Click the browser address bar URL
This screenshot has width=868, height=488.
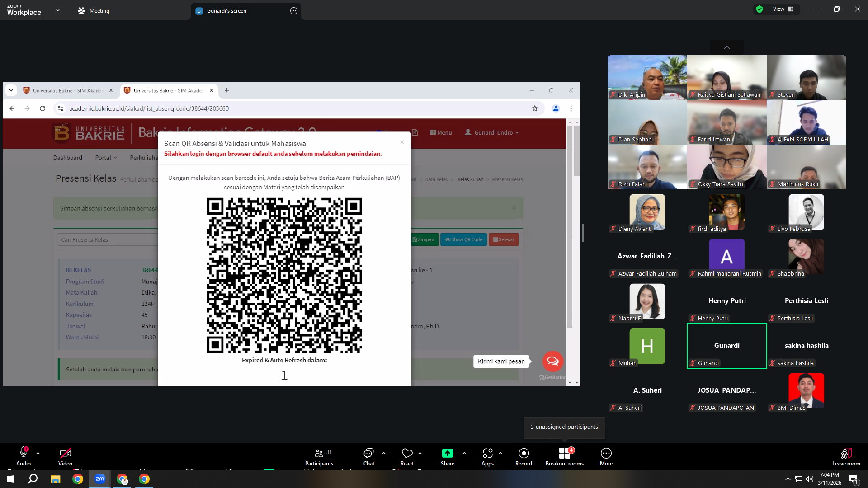(x=149, y=108)
